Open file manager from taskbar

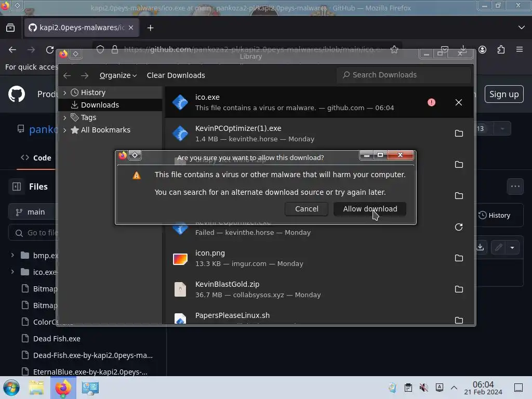click(36, 388)
